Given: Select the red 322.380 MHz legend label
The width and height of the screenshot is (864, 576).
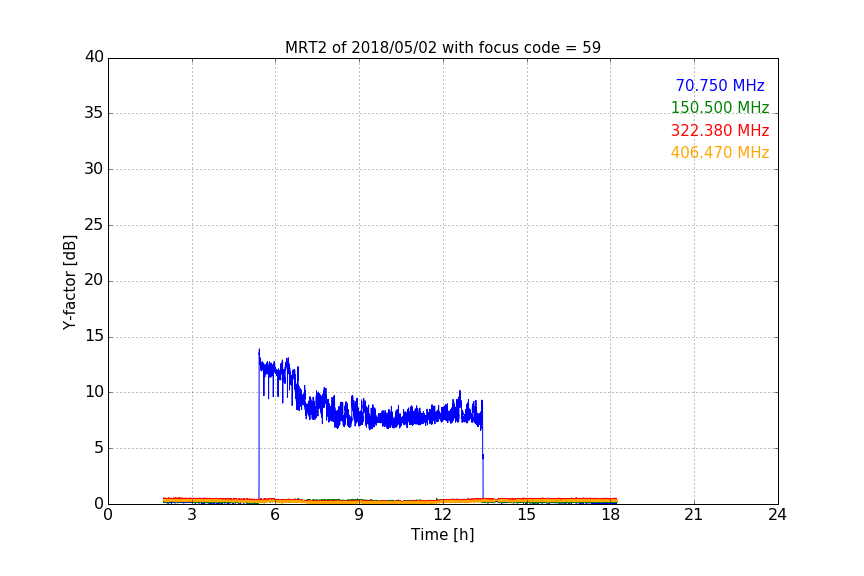Looking at the screenshot, I should click(x=720, y=130).
